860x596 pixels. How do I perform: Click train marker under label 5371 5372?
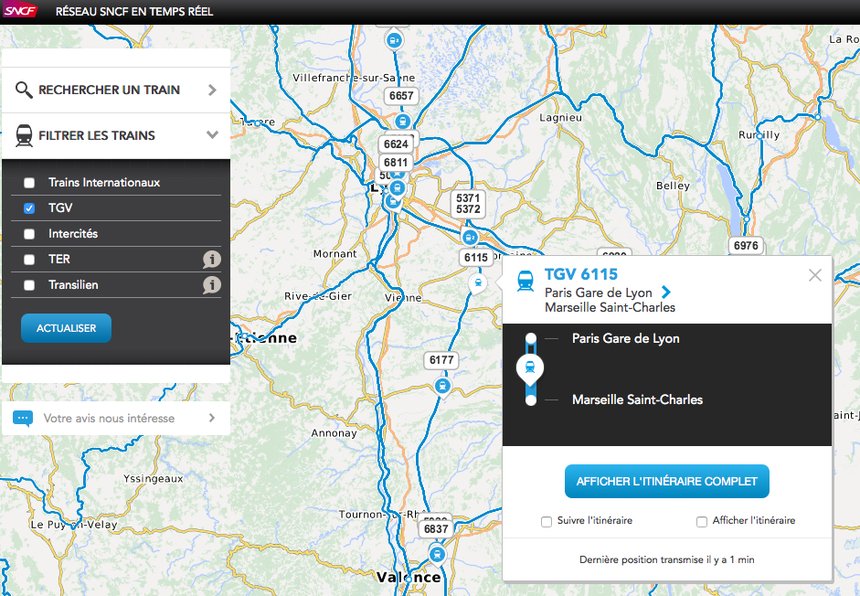coord(469,238)
